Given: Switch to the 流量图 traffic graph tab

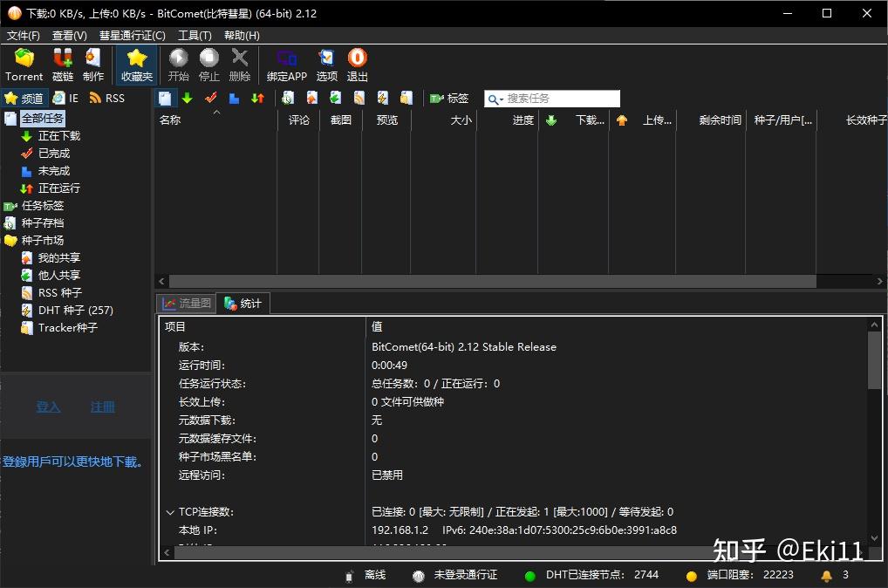Looking at the screenshot, I should [x=187, y=304].
